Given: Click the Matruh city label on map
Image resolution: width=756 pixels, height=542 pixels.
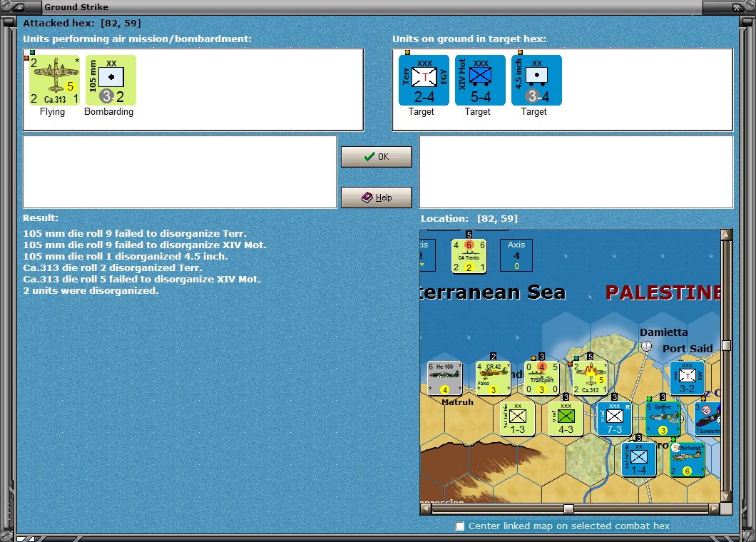Looking at the screenshot, I should pos(457,402).
